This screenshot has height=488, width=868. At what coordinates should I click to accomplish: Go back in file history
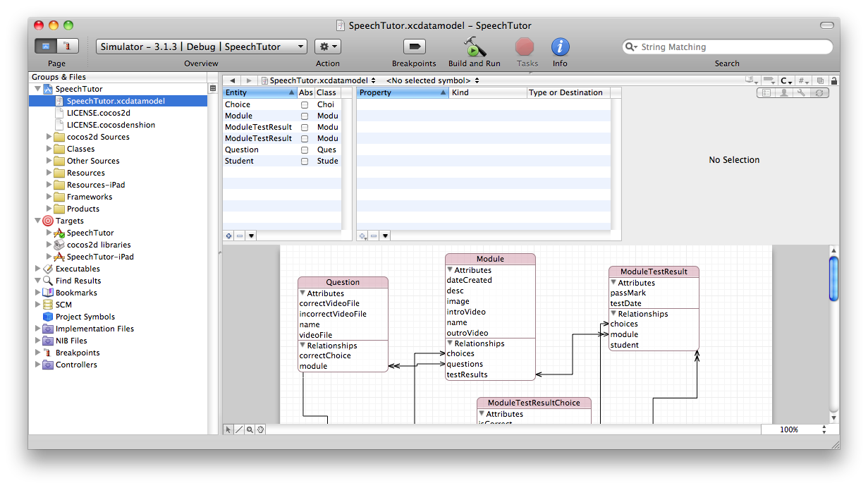tap(233, 80)
